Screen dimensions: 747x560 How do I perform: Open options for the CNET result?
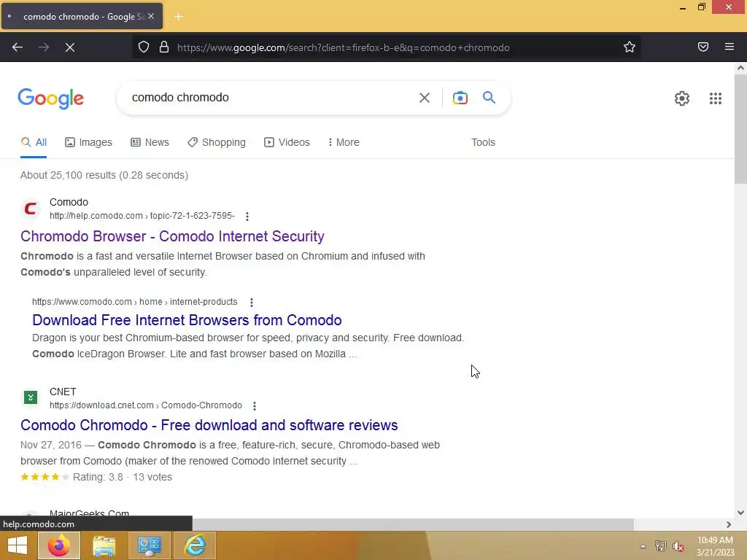pyautogui.click(x=255, y=405)
